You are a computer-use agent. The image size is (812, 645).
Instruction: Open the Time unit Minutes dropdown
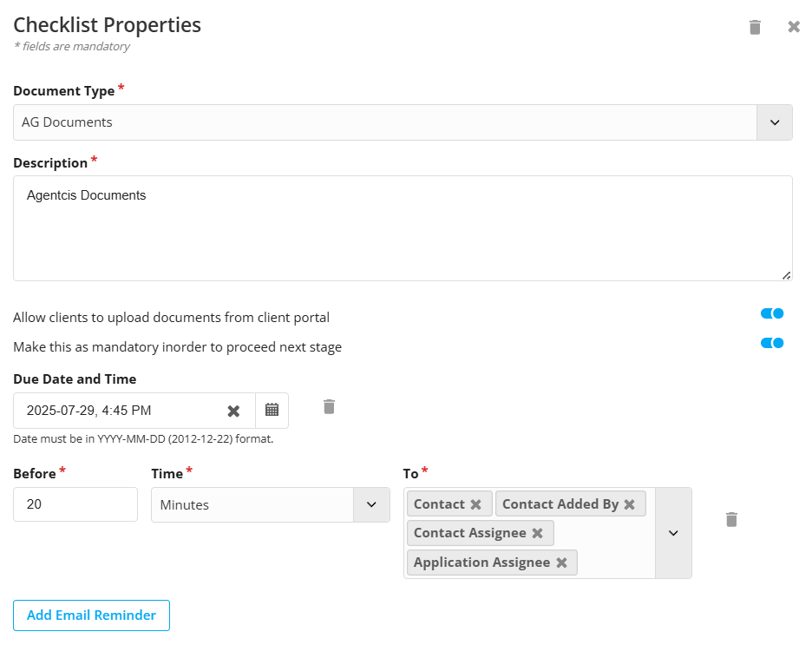tap(371, 504)
